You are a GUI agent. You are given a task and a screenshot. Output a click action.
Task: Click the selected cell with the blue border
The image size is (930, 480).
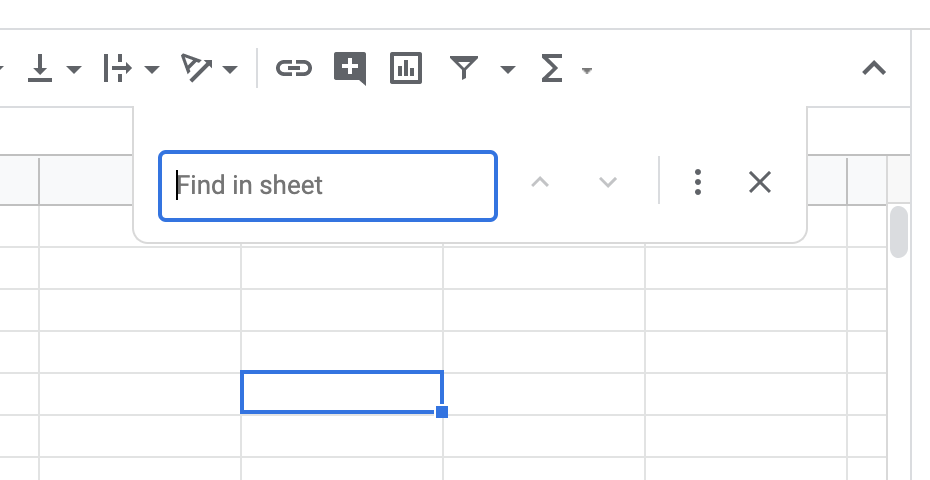(341, 391)
